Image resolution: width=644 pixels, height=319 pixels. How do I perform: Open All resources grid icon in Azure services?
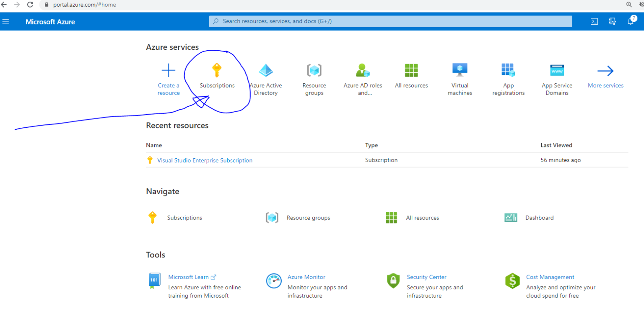[x=411, y=70]
